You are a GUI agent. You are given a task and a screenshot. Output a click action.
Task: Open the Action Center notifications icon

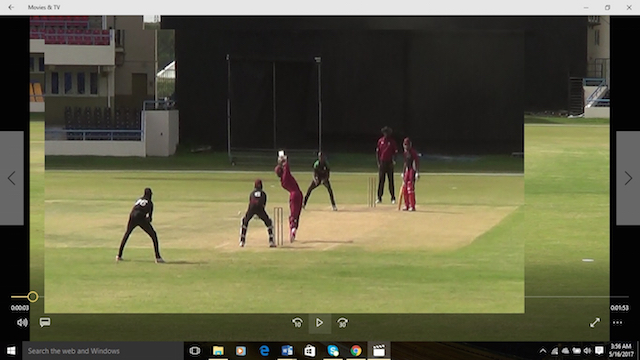coord(599,351)
